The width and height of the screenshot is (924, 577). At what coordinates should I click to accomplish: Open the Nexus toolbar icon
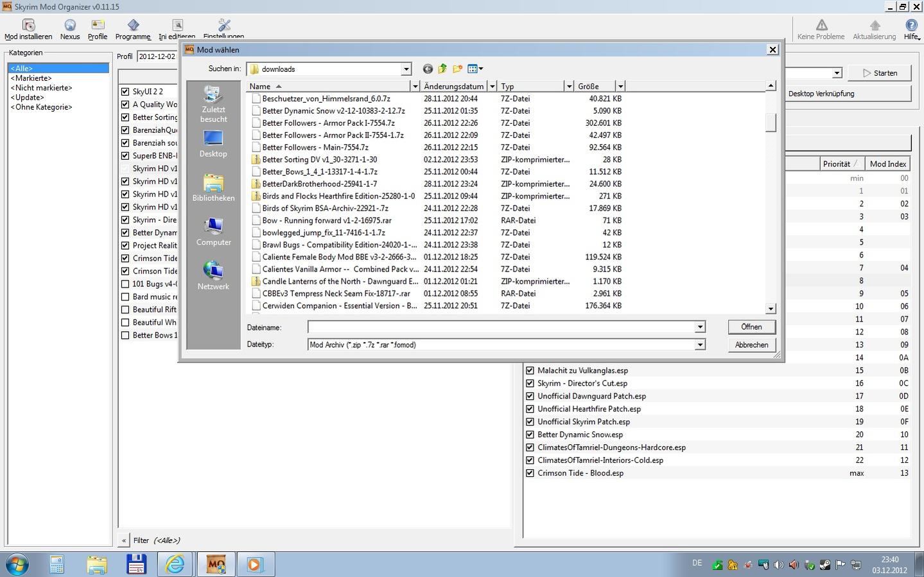70,26
